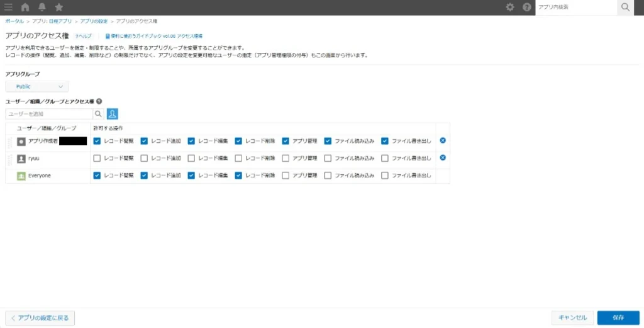Image resolution: width=644 pixels, height=328 pixels.
Task: Enable ファイル書き出し for ryuu
Action: click(x=385, y=158)
